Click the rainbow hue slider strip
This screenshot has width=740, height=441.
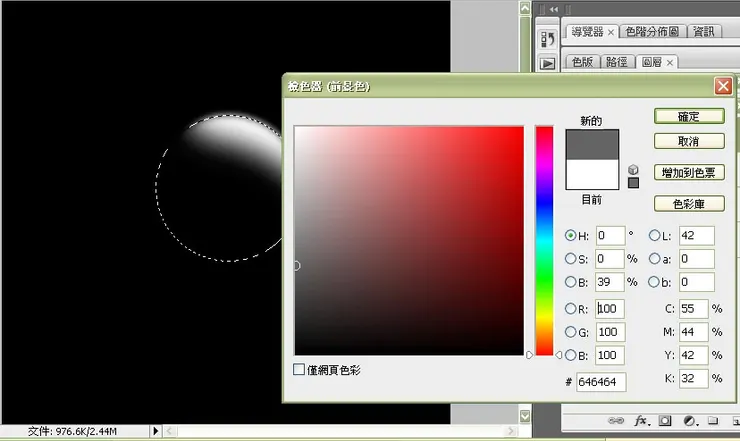tap(544, 240)
